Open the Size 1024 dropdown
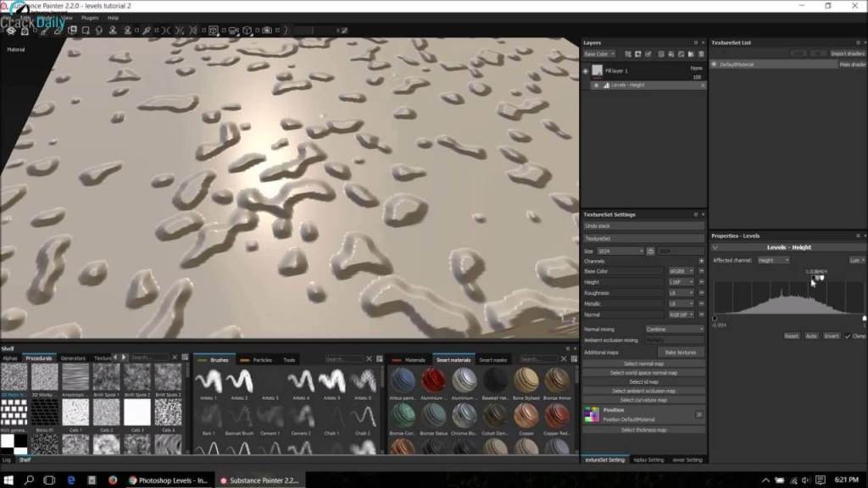 point(620,251)
